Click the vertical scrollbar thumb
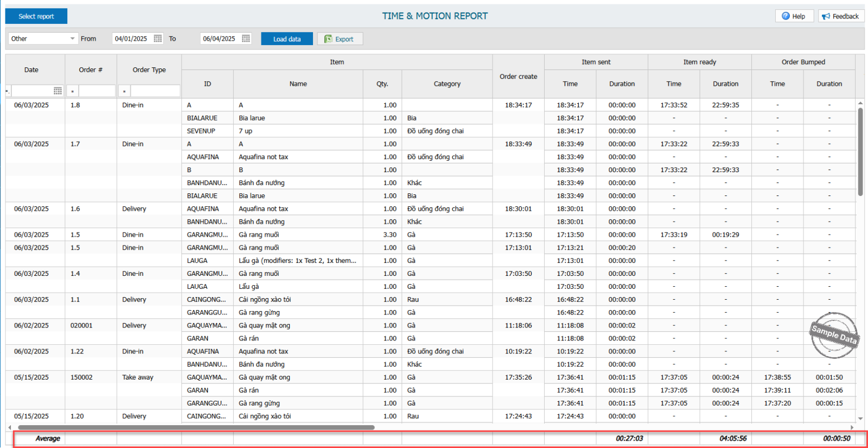868x448 pixels. [x=860, y=152]
